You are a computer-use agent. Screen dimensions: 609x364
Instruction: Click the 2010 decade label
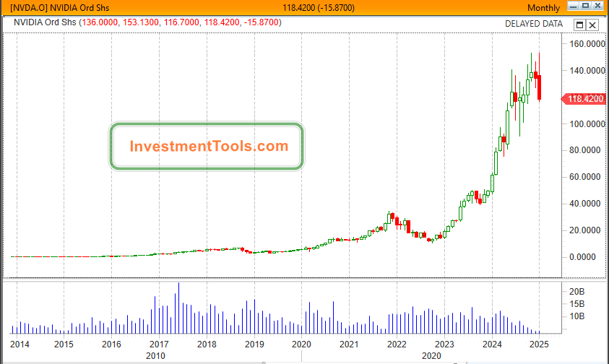click(155, 356)
